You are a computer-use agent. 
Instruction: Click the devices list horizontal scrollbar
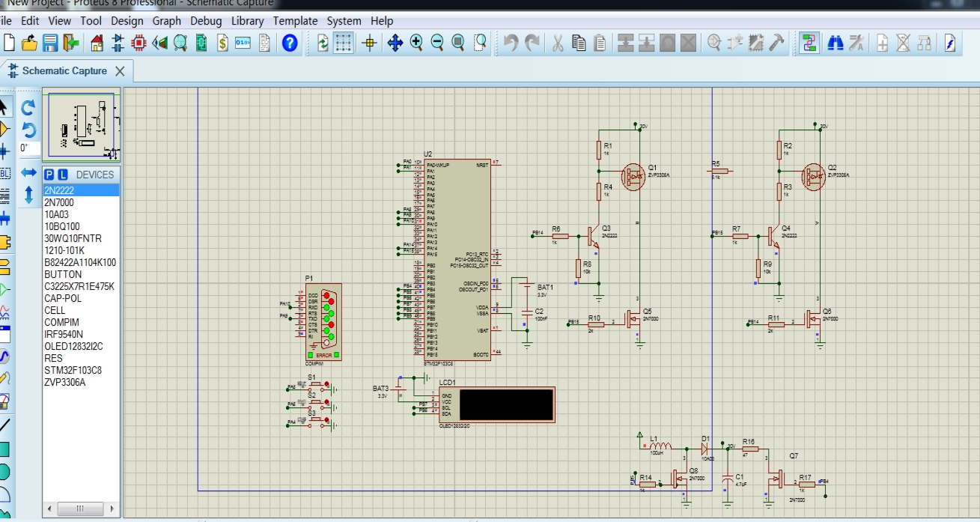coord(81,509)
